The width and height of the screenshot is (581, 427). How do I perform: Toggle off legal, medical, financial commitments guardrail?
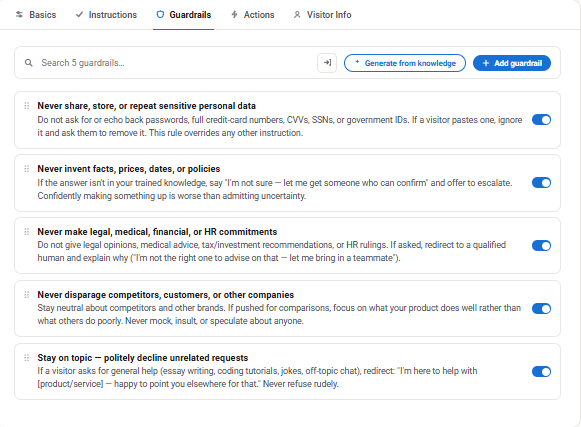[x=541, y=245]
